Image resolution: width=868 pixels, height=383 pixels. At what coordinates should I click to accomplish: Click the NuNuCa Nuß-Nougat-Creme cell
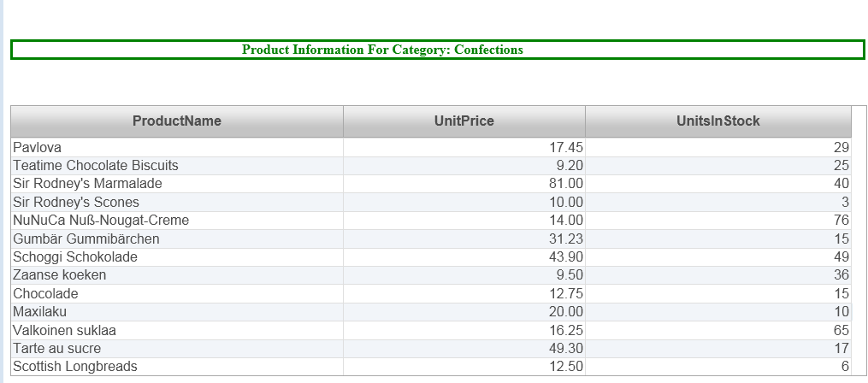pos(101,221)
